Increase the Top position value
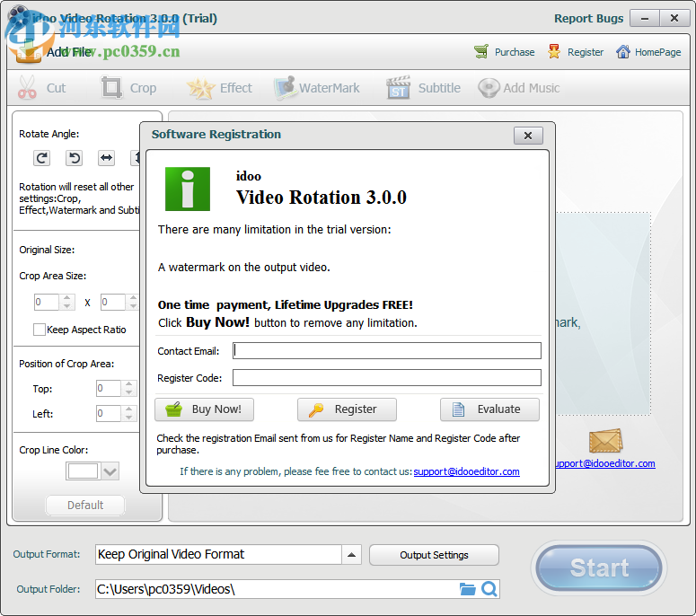Viewport: 696px width, 616px height. (128, 384)
